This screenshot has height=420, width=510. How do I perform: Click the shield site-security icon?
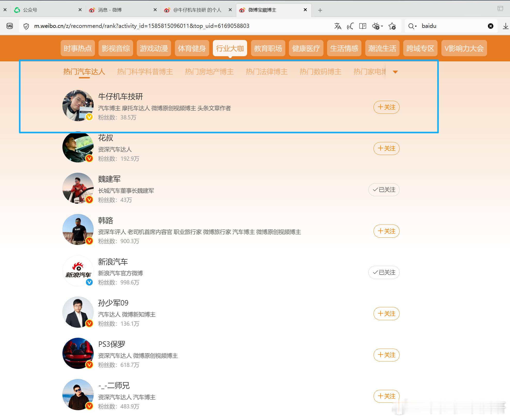tap(26, 26)
